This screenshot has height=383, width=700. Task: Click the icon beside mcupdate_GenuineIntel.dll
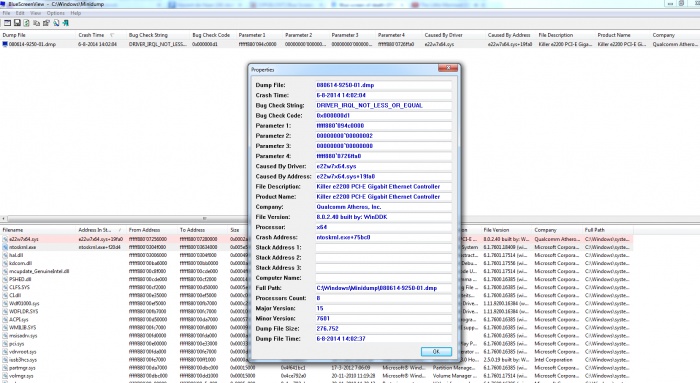click(x=5, y=271)
